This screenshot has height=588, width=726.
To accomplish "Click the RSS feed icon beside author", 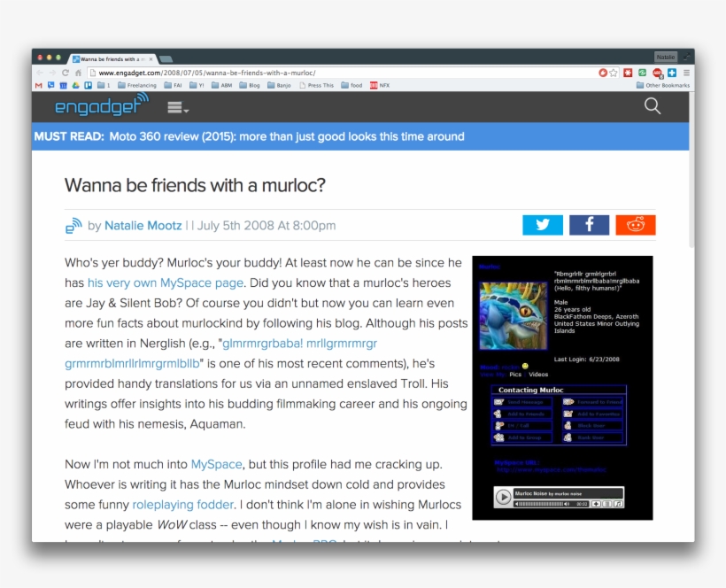I will pyautogui.click(x=73, y=226).
